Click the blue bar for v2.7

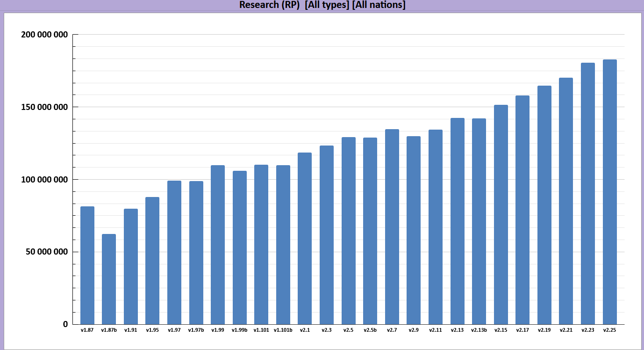(x=392, y=226)
